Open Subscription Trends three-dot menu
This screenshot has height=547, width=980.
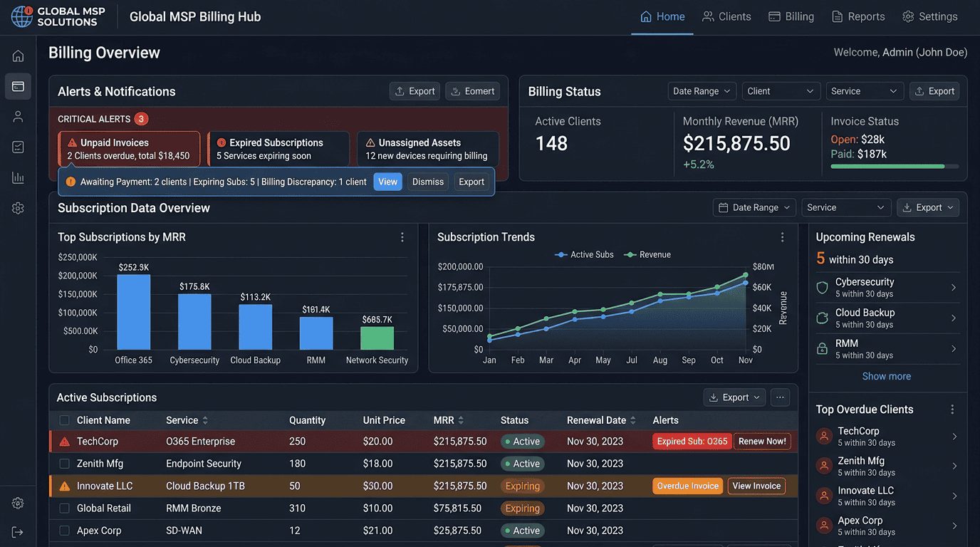click(782, 237)
